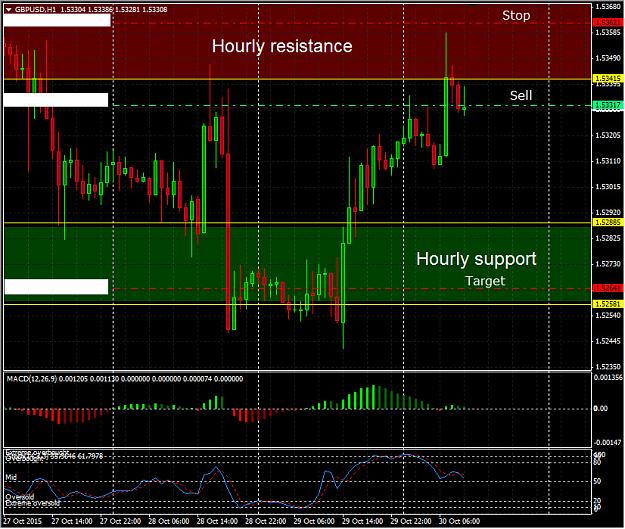Image resolution: width=625 pixels, height=529 pixels.
Task: Click the 1.53680 value on price axis
Action: click(x=608, y=6)
